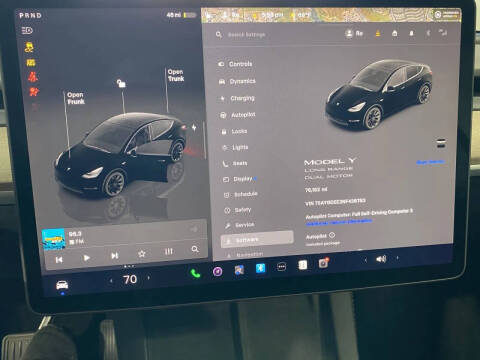The width and height of the screenshot is (480, 360).
Task: Favorite the current station with star icon
Action: (x=142, y=254)
